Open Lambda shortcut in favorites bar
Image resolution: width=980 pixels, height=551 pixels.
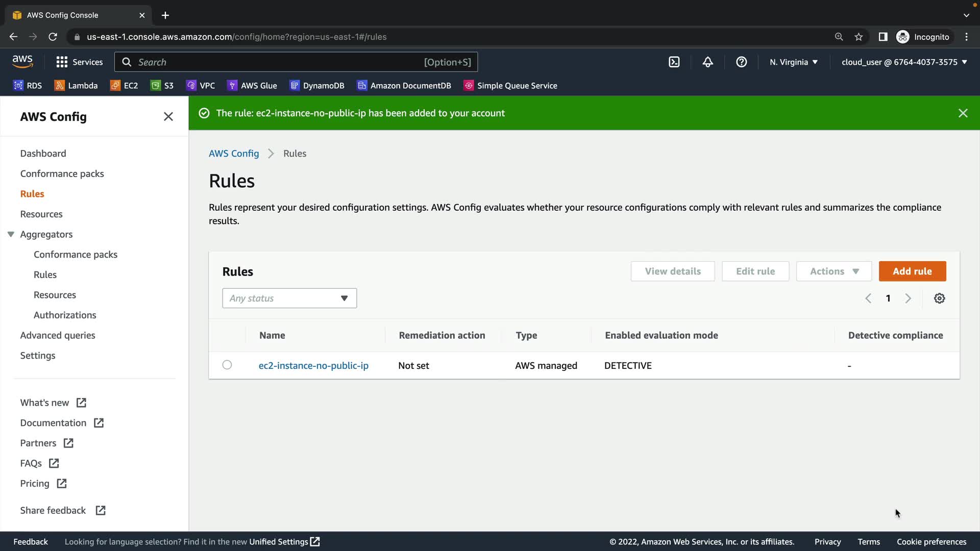(76, 86)
